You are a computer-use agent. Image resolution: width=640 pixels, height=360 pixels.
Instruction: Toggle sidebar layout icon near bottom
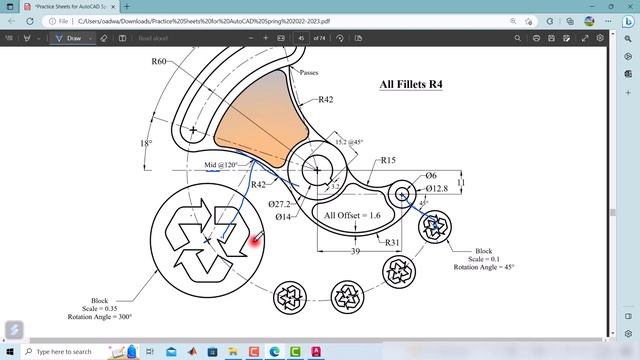[628, 316]
